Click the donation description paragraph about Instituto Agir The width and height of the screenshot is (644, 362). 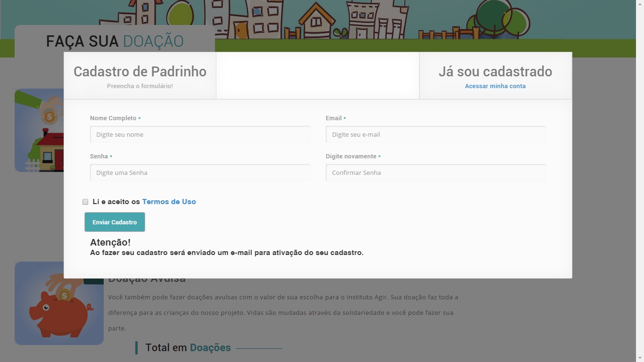pos(283,313)
